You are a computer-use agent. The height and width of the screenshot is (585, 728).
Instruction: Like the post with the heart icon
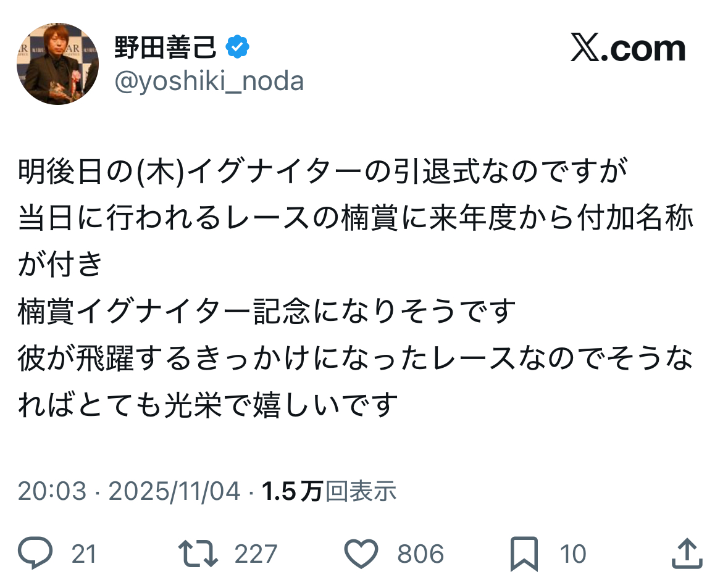click(361, 554)
